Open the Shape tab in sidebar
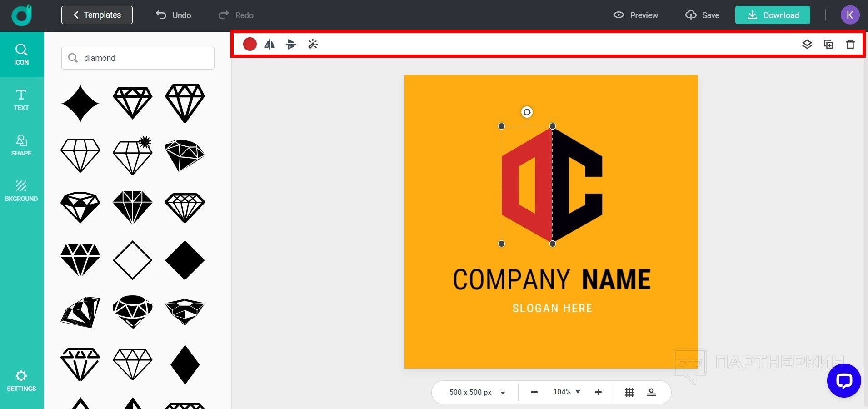Image resolution: width=868 pixels, height=409 pixels. (x=21, y=145)
